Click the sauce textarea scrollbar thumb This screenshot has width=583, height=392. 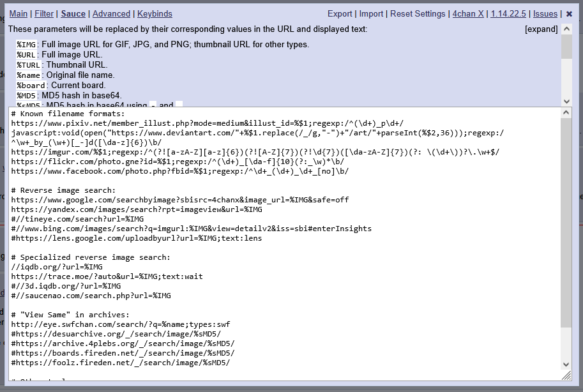click(566, 223)
